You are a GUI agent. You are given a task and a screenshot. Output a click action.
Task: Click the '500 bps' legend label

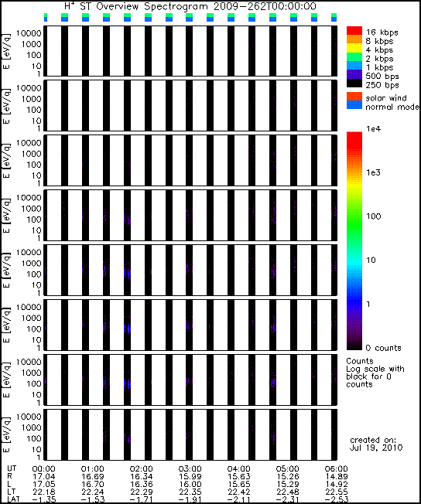[382, 77]
